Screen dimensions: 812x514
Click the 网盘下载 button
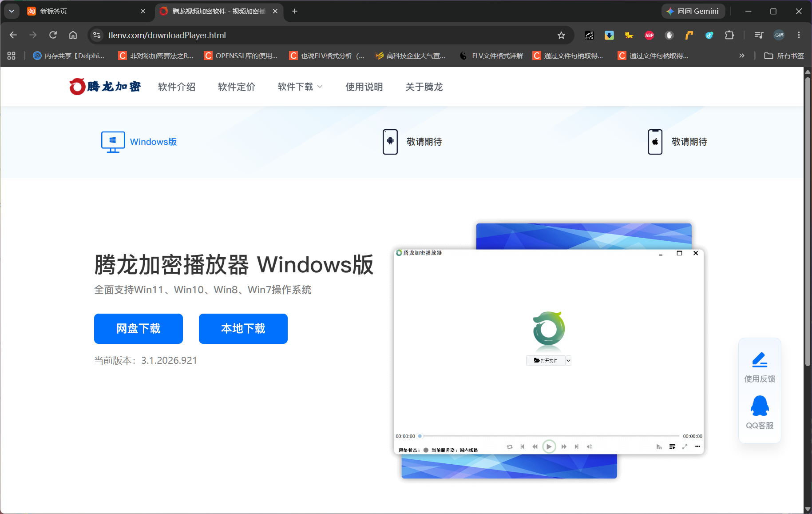point(139,328)
